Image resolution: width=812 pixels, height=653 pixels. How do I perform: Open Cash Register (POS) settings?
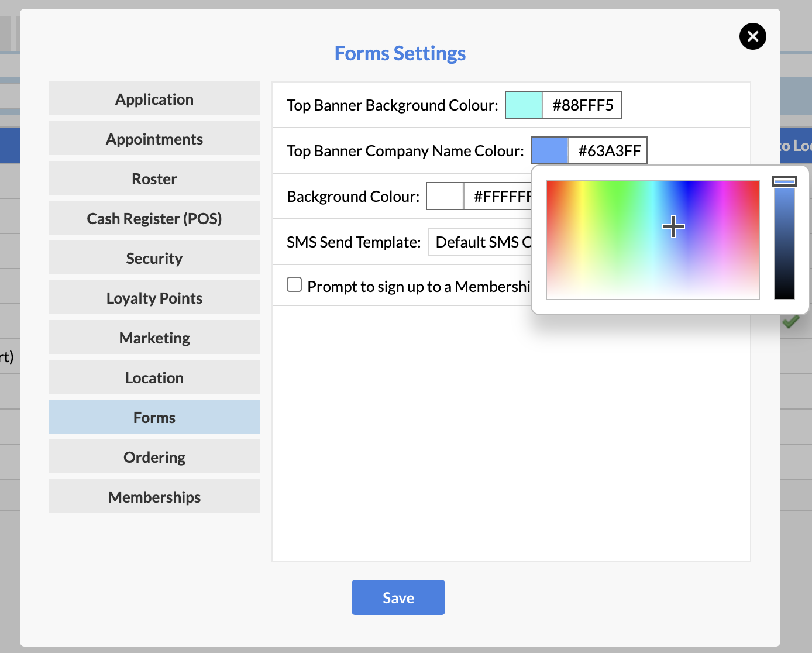tap(154, 218)
